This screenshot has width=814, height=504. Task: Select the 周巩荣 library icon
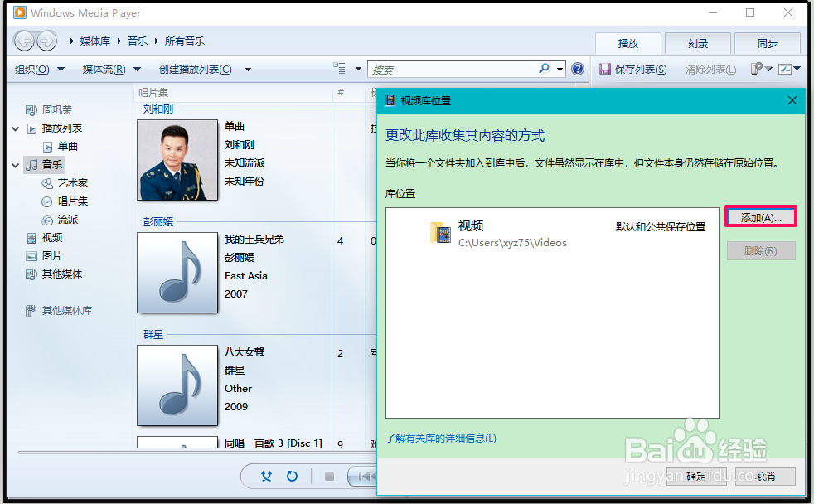(31, 110)
